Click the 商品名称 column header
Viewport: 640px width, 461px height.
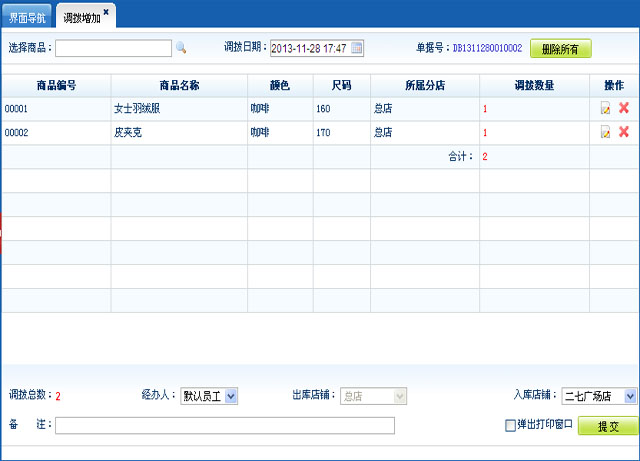179,85
